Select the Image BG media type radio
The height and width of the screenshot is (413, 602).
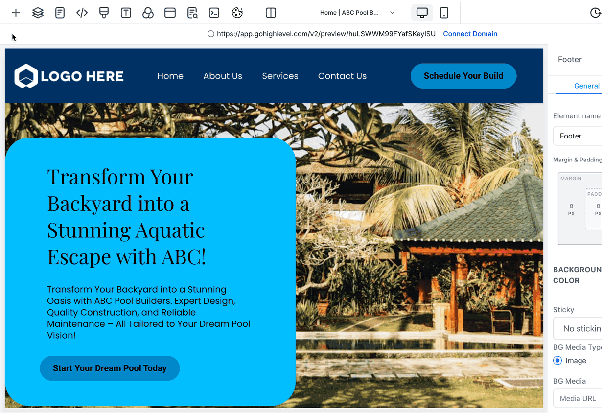[x=557, y=360]
